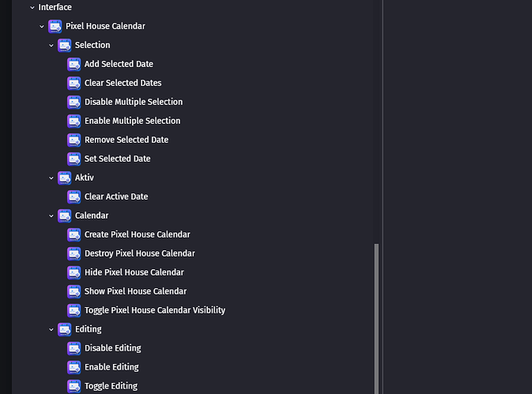The width and height of the screenshot is (532, 394).
Task: Collapse the Pixel House Calendar group
Action: coord(42,26)
